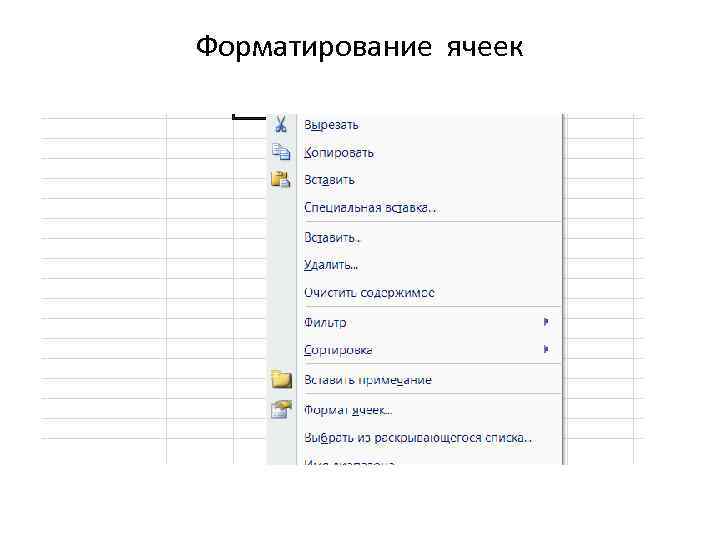Viewport: 720px width, 540px height.
Task: Expand the Фильтр submenu arrow
Action: pos(546,322)
